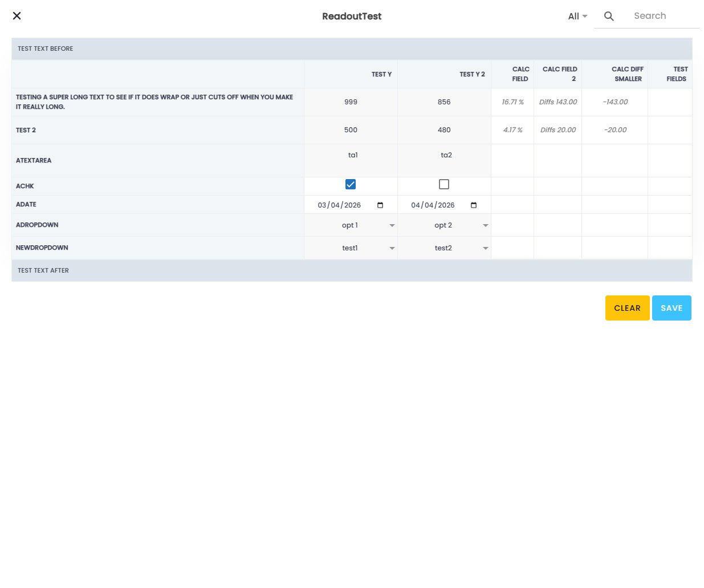Edit the 500 value in Test 2 row

pos(351,130)
